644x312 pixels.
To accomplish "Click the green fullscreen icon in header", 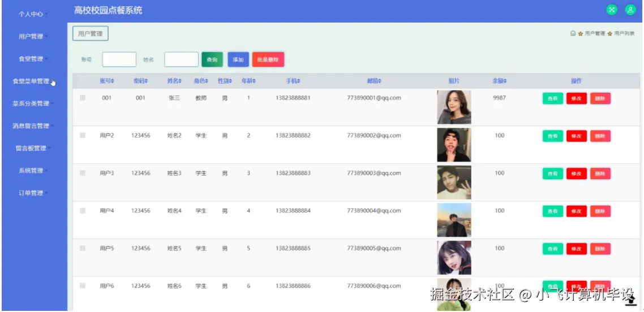I will [x=612, y=10].
